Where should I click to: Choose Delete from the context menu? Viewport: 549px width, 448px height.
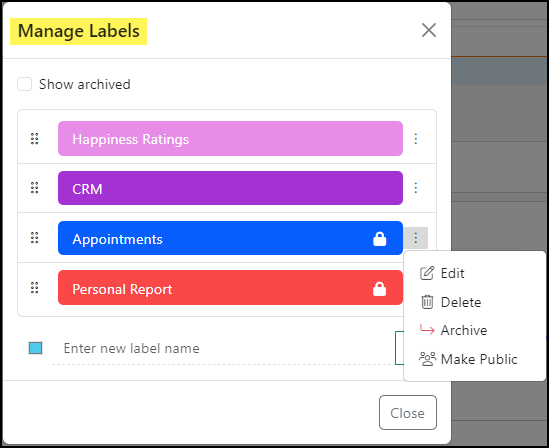pyautogui.click(x=474, y=302)
